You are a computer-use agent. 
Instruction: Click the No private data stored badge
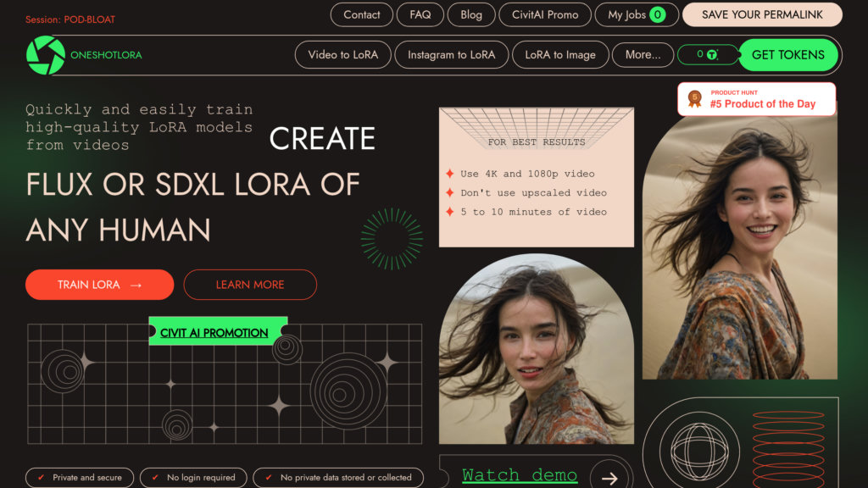(338, 478)
